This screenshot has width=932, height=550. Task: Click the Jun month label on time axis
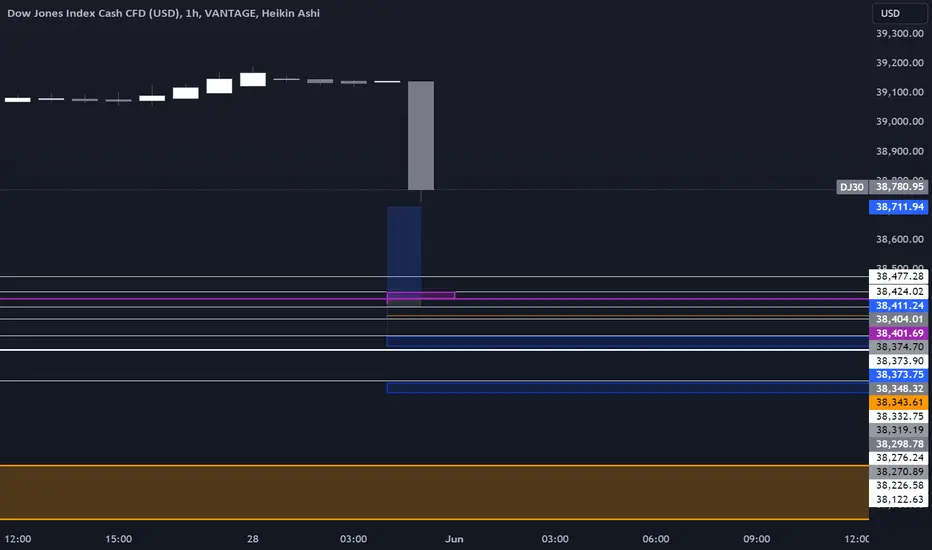click(x=454, y=539)
